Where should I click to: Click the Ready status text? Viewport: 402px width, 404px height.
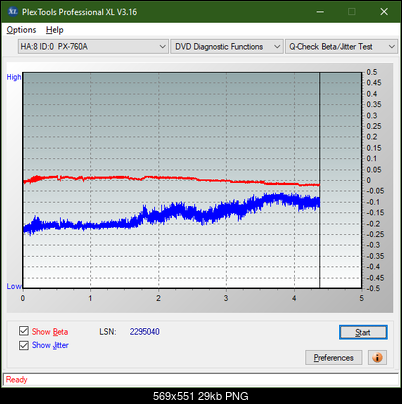tap(17, 380)
